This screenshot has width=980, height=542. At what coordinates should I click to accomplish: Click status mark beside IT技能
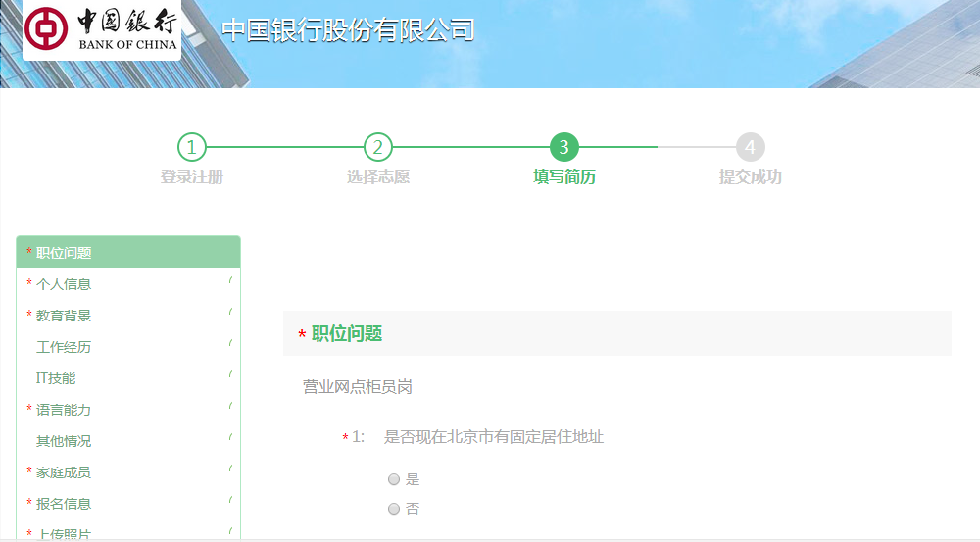click(230, 374)
